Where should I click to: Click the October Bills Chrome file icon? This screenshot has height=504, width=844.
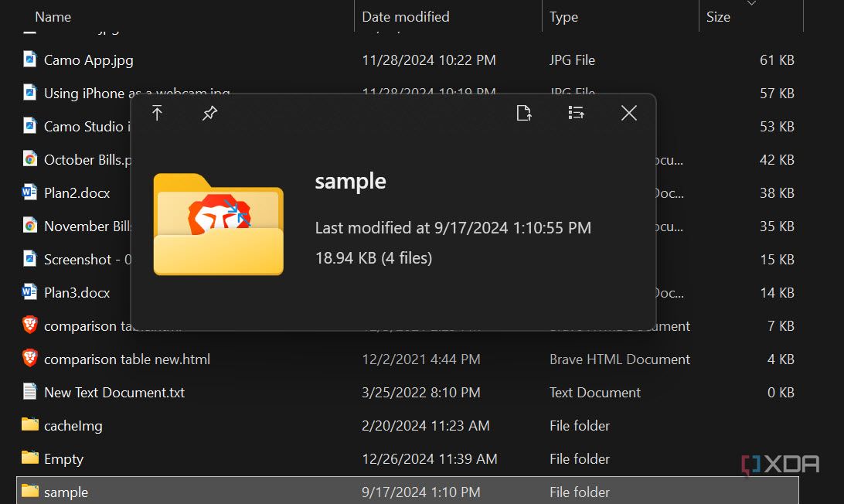[30, 159]
